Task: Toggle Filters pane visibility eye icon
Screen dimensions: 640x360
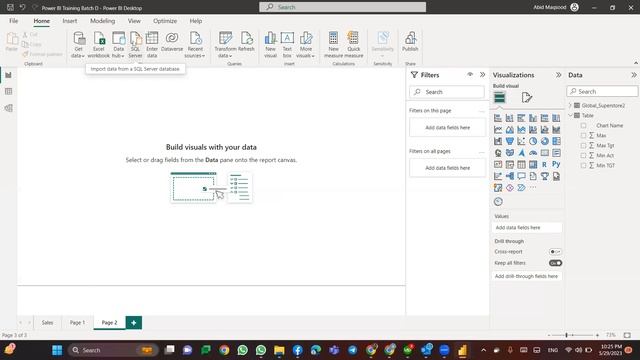Action: click(x=470, y=75)
